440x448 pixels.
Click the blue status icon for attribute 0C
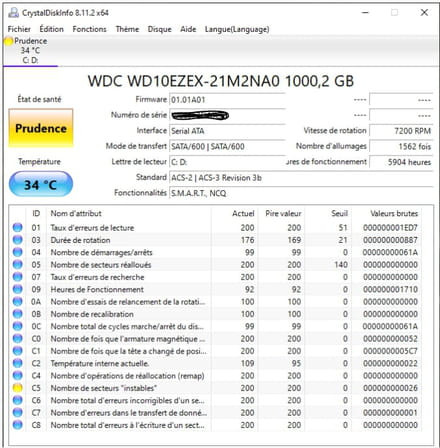(17, 326)
